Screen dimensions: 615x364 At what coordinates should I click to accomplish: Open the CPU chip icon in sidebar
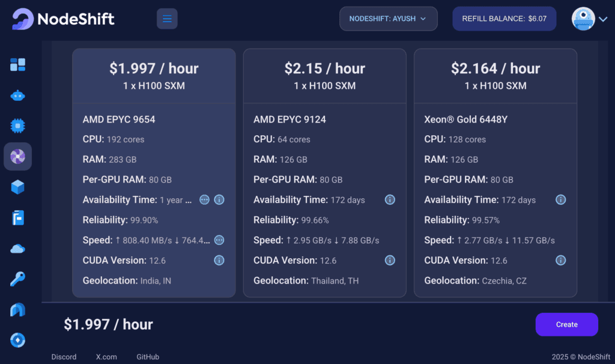click(x=17, y=126)
